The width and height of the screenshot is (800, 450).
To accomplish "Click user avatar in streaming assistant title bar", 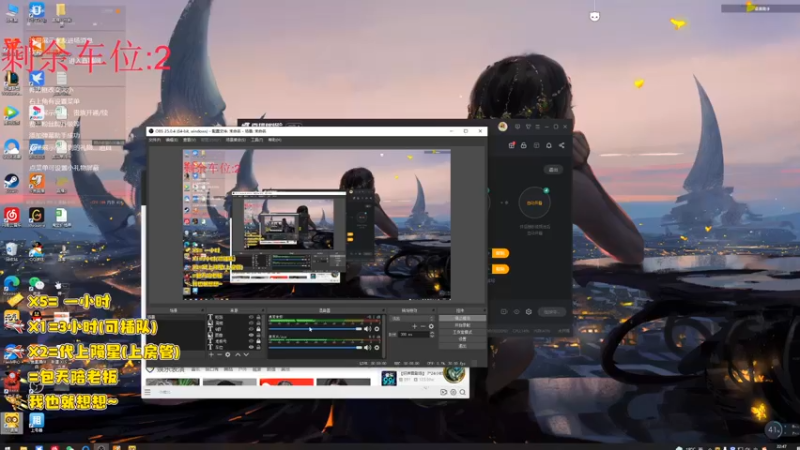I will coord(503,127).
